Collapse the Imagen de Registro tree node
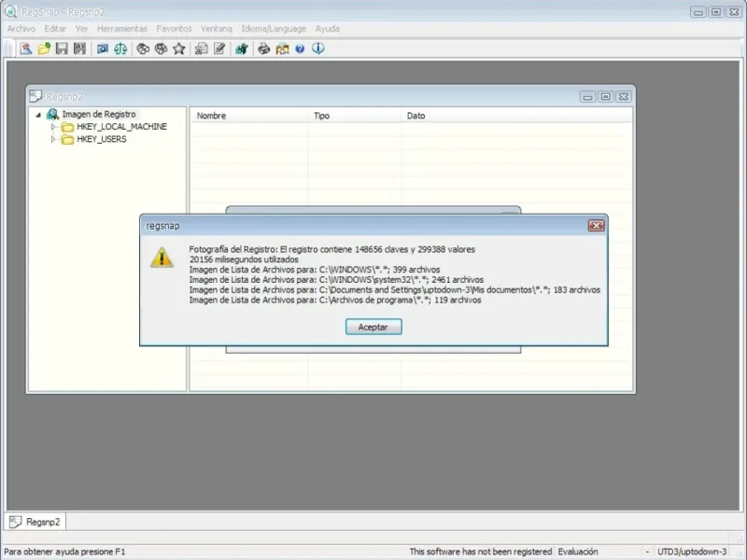The image size is (747, 560). tap(38, 115)
